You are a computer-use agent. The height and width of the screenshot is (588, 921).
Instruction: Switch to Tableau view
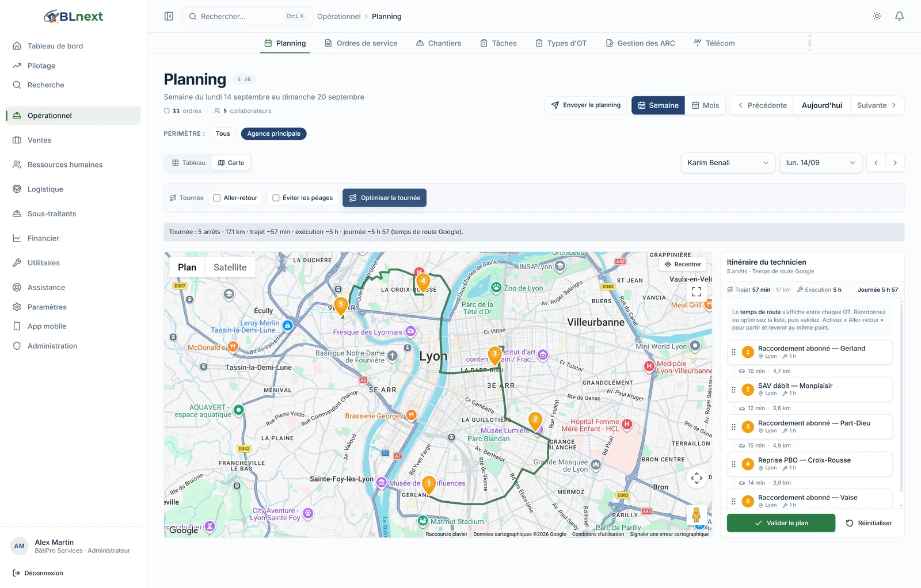pos(189,163)
